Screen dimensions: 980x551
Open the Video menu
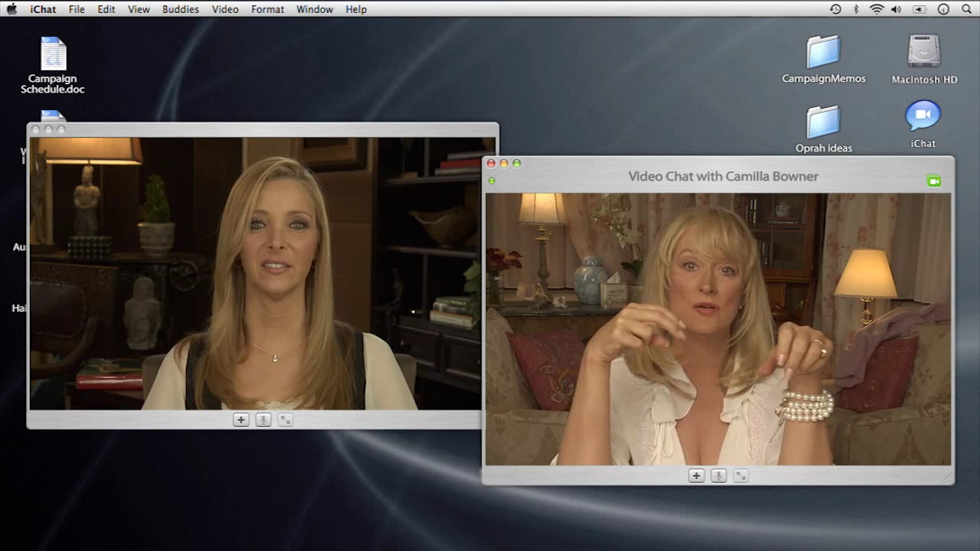pos(225,9)
